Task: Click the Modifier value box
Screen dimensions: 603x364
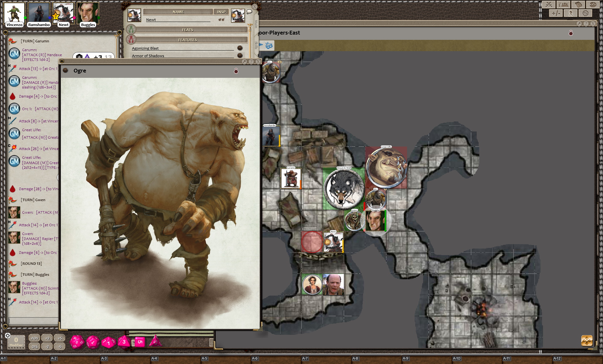Action: [x=16, y=342]
